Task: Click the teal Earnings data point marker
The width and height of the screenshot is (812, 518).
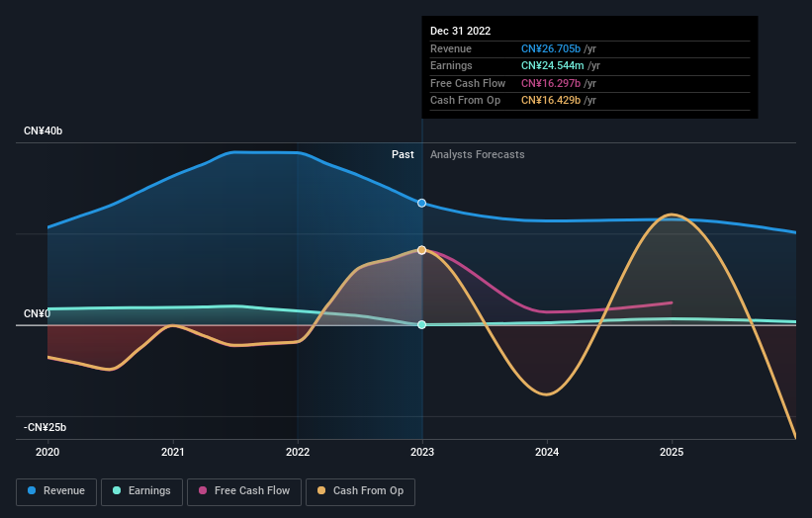Action: pos(422,324)
